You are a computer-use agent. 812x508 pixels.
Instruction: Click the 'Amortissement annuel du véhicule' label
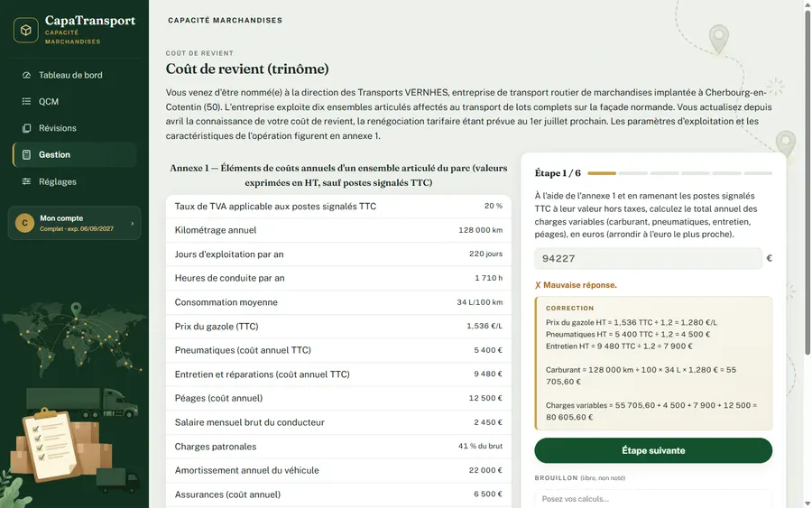pyautogui.click(x=246, y=470)
